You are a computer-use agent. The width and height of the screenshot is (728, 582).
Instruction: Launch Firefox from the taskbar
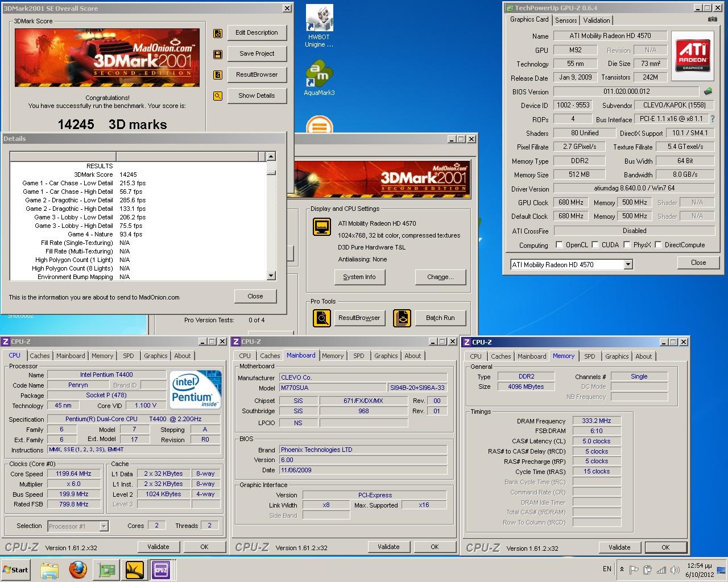coord(78,569)
